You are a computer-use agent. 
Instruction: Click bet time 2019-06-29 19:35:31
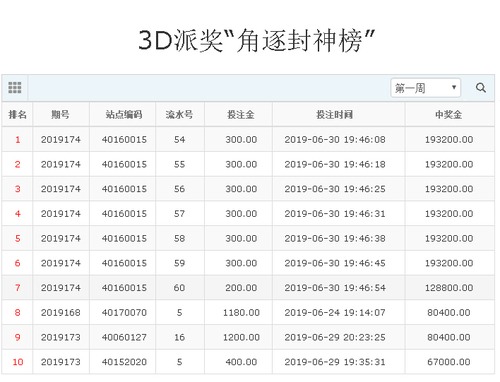point(335,362)
